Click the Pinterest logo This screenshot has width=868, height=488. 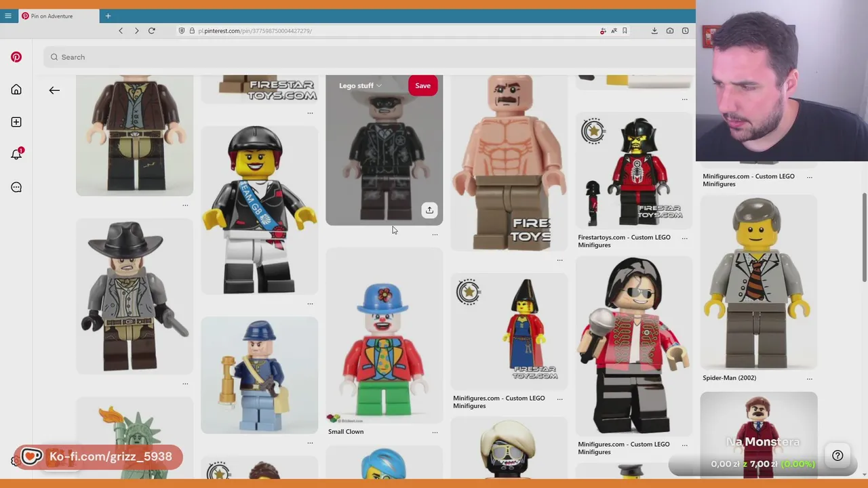16,57
